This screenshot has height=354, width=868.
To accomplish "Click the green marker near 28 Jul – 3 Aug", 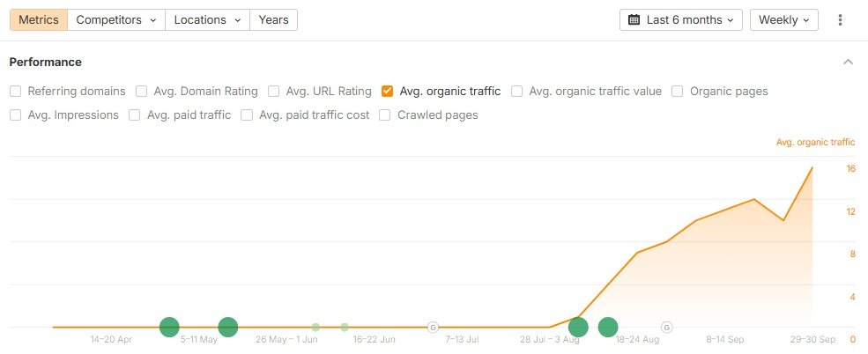I will tap(578, 327).
